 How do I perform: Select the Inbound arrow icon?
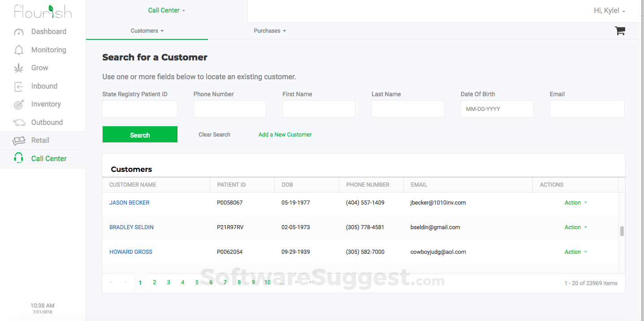[x=18, y=86]
